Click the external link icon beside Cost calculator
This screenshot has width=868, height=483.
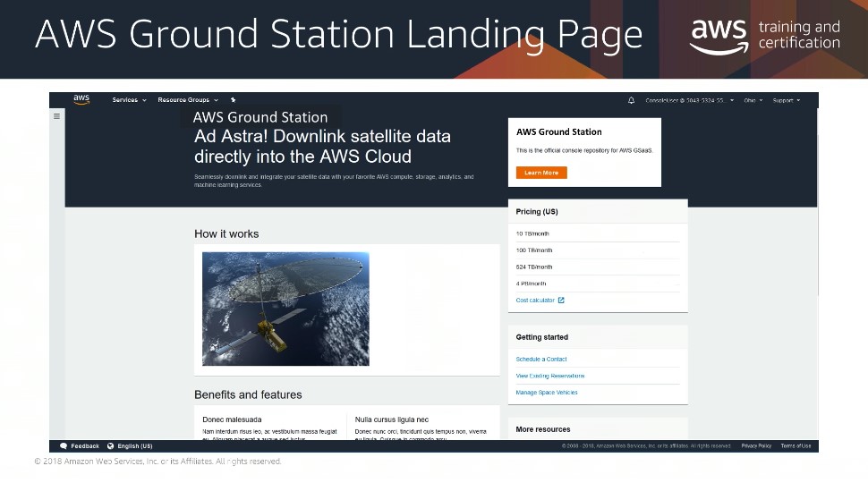(x=561, y=300)
